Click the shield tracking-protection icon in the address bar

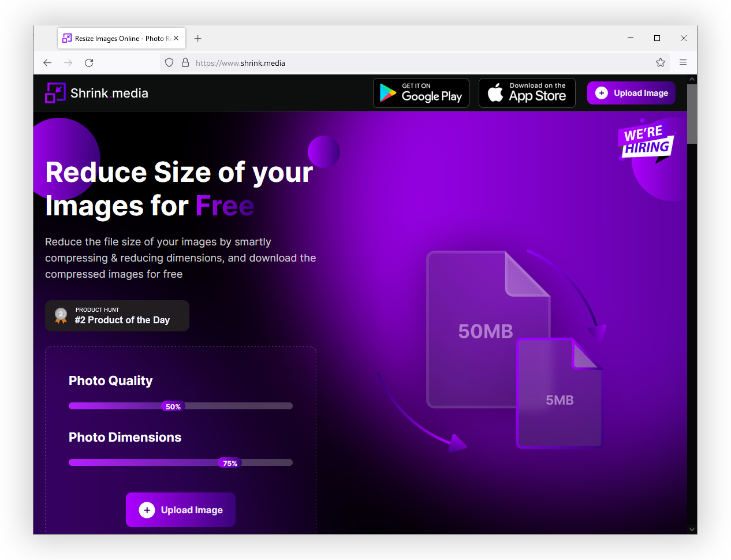(169, 62)
